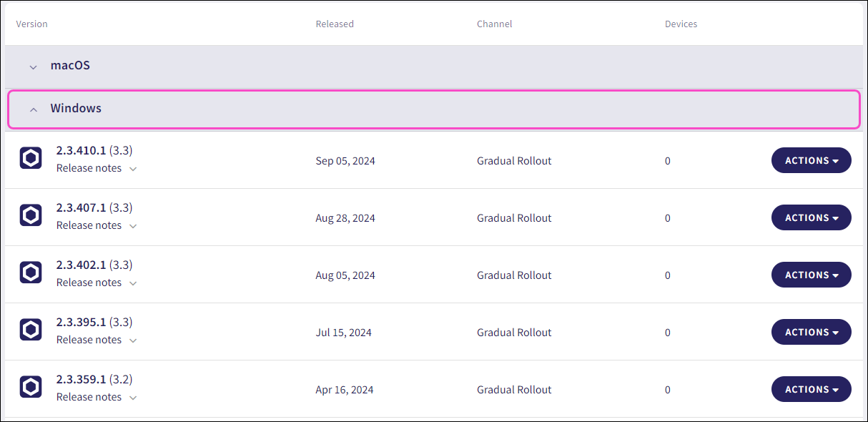Click the app icon beside version 2.3.395.1
This screenshot has height=422, width=868.
[x=31, y=330]
